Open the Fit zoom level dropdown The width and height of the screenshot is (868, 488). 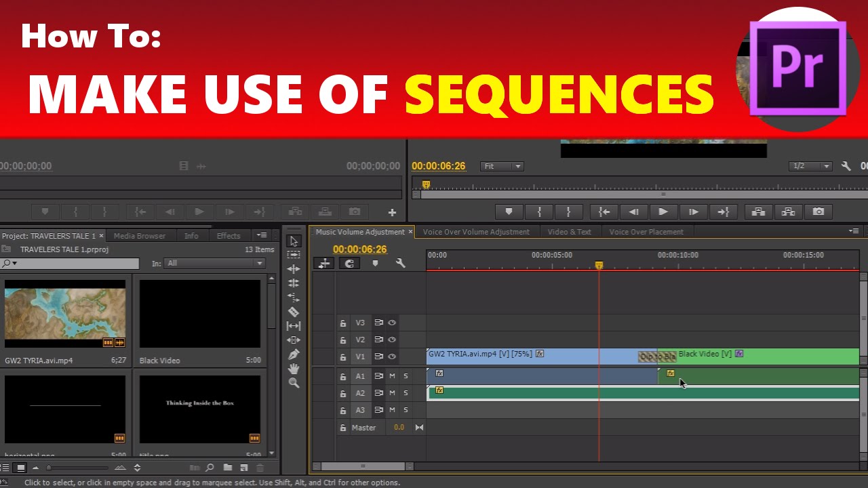(502, 166)
